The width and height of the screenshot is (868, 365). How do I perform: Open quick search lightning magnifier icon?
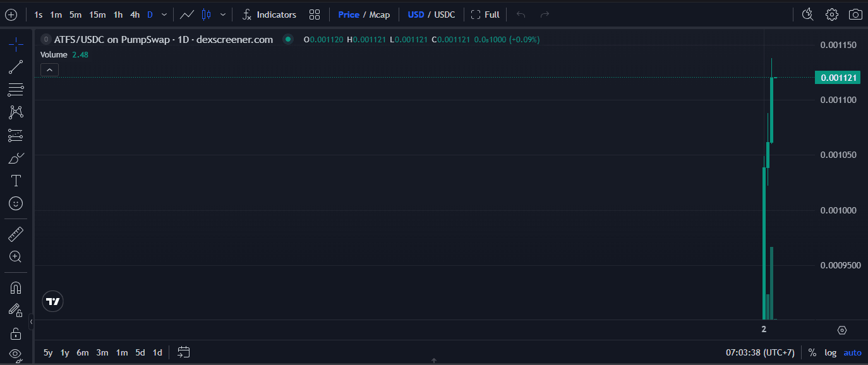(x=807, y=15)
